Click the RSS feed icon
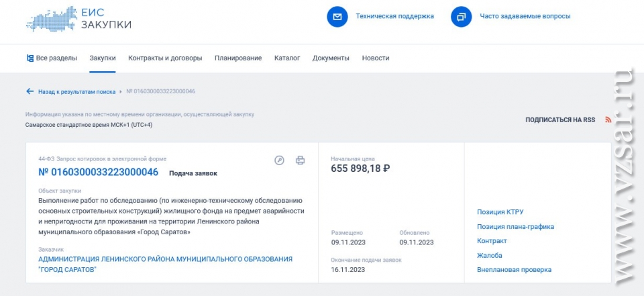Viewport: 644px width, 296px height. pyautogui.click(x=608, y=120)
